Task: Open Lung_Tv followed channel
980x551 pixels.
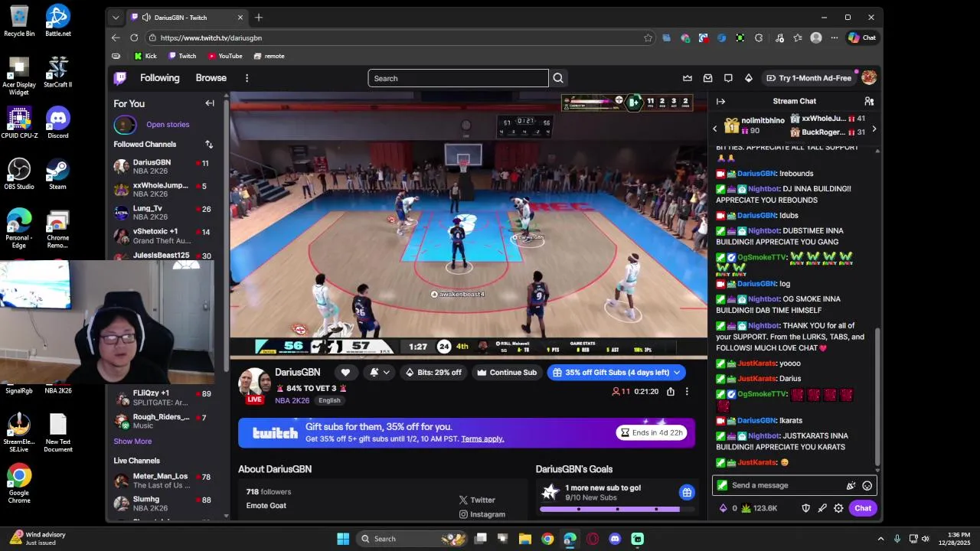Action: (x=162, y=212)
